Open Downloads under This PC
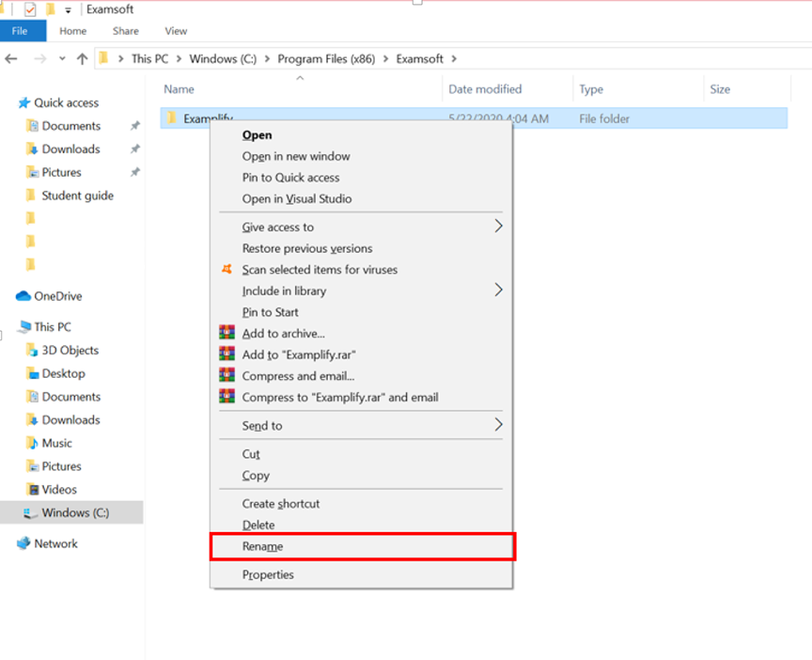Viewport: 812px width, 660px height. click(70, 420)
